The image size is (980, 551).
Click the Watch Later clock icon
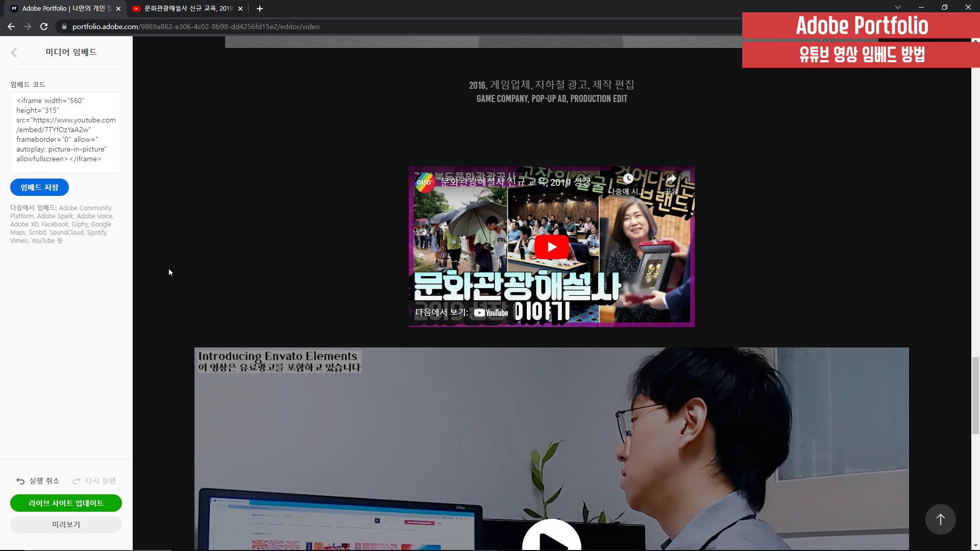tap(628, 179)
